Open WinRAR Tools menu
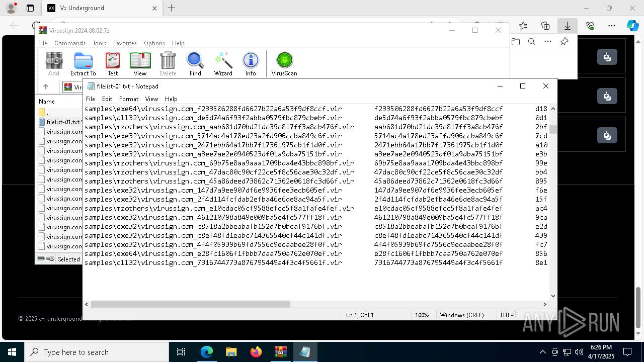This screenshot has height=362, width=644. point(99,43)
